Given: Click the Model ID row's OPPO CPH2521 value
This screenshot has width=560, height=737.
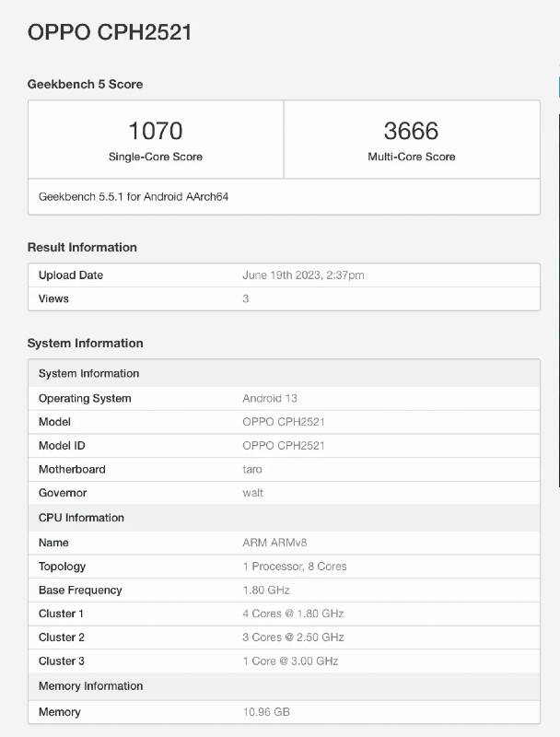Looking at the screenshot, I should pos(283,446).
